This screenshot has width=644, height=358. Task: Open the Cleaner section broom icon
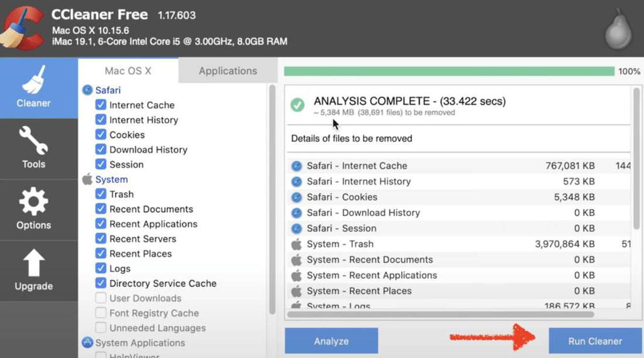pyautogui.click(x=33, y=80)
